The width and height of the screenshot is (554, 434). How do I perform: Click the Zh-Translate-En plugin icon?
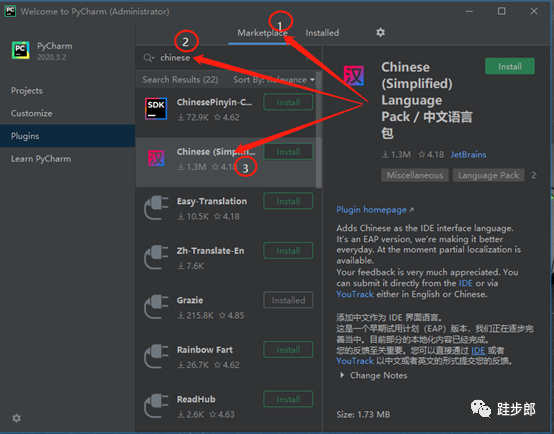tap(156, 257)
